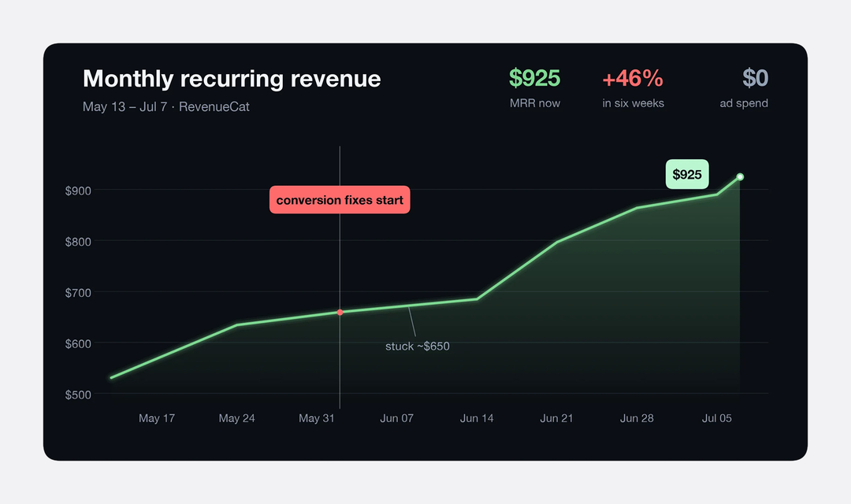
Task: Click the green $925 MRR value in header
Action: click(x=534, y=78)
